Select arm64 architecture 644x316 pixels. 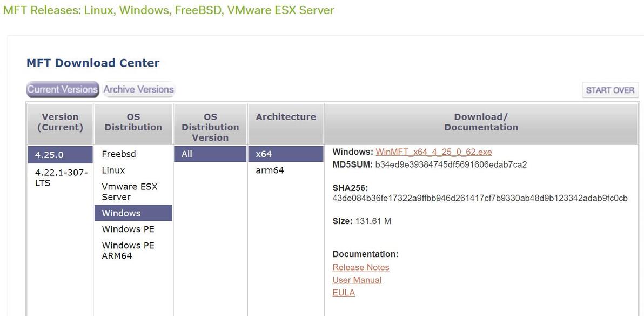tap(270, 170)
